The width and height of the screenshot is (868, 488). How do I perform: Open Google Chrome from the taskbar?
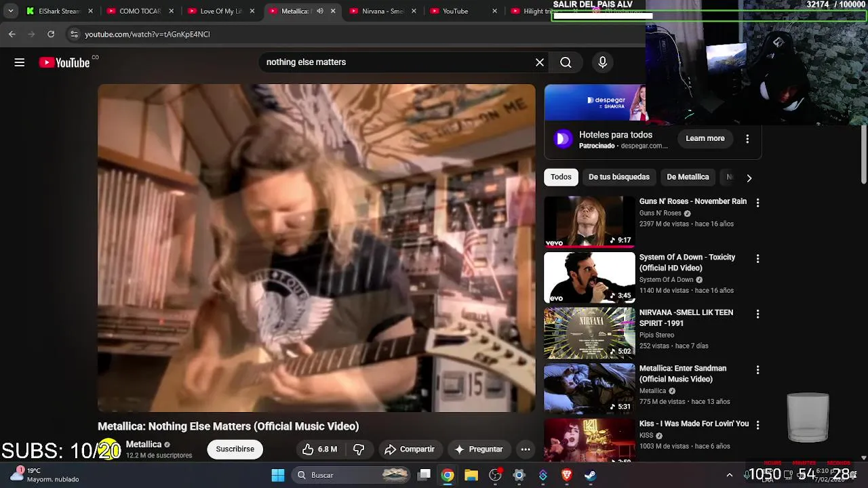[x=448, y=475]
